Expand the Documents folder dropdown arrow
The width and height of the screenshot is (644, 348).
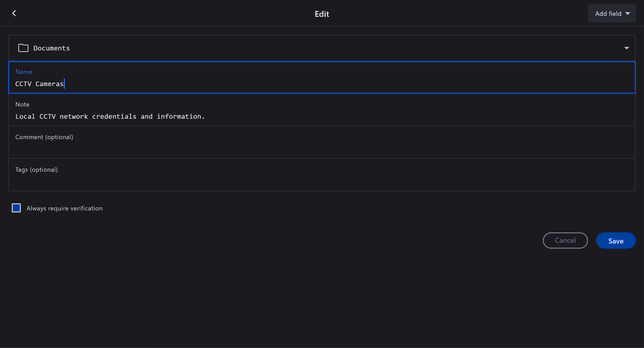(x=626, y=48)
